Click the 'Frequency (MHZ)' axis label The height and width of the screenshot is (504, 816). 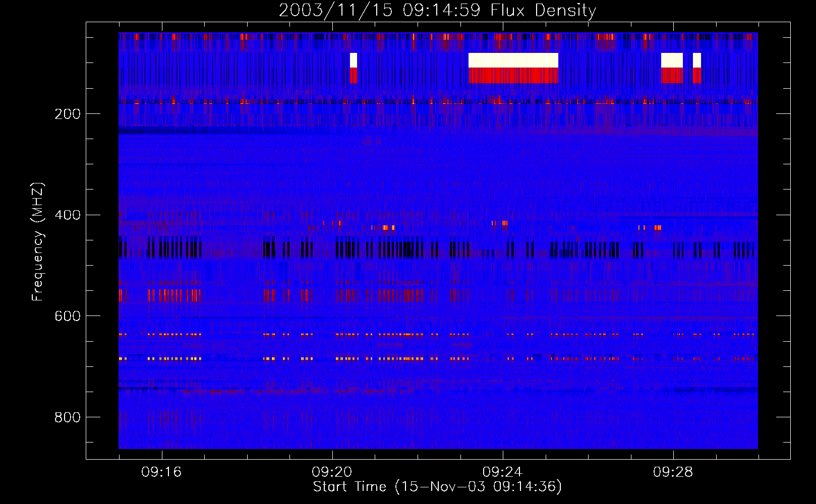(x=37, y=242)
